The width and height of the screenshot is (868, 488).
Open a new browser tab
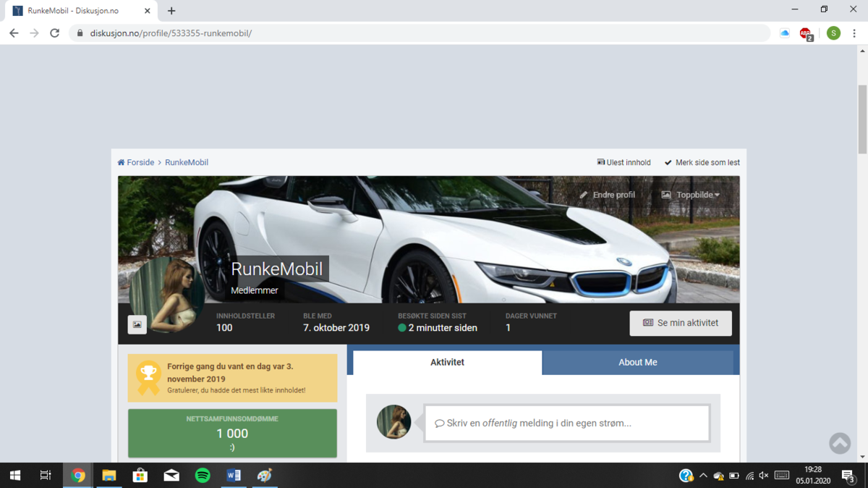[171, 11]
